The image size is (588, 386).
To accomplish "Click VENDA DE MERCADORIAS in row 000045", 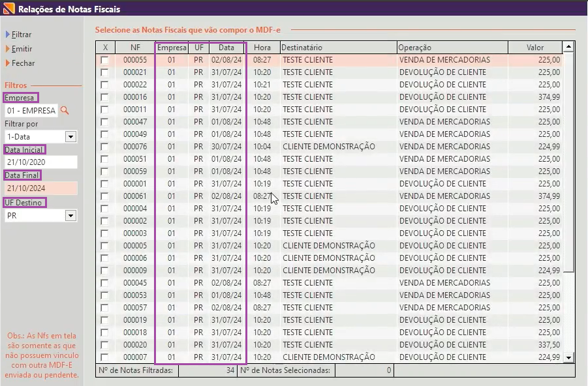I will click(x=444, y=283).
